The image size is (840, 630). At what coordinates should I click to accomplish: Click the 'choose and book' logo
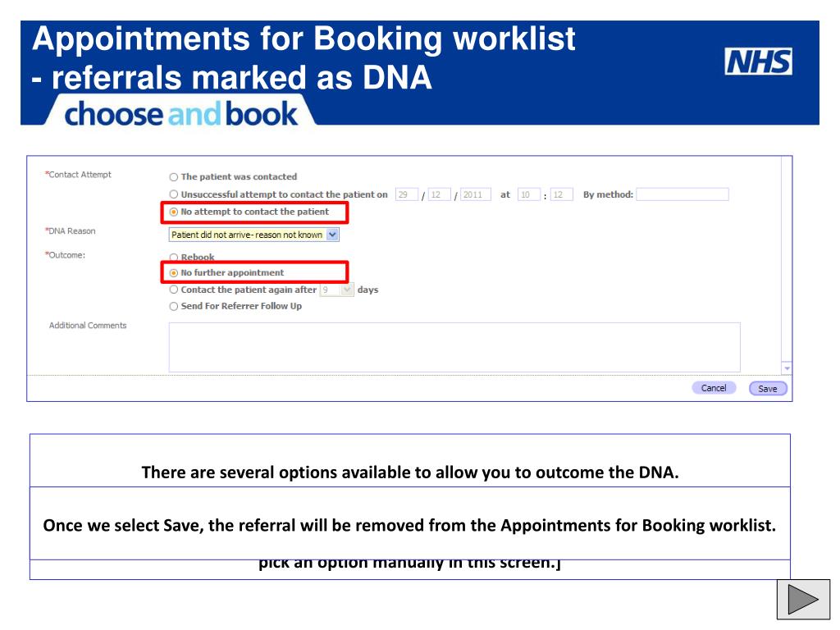(x=180, y=113)
